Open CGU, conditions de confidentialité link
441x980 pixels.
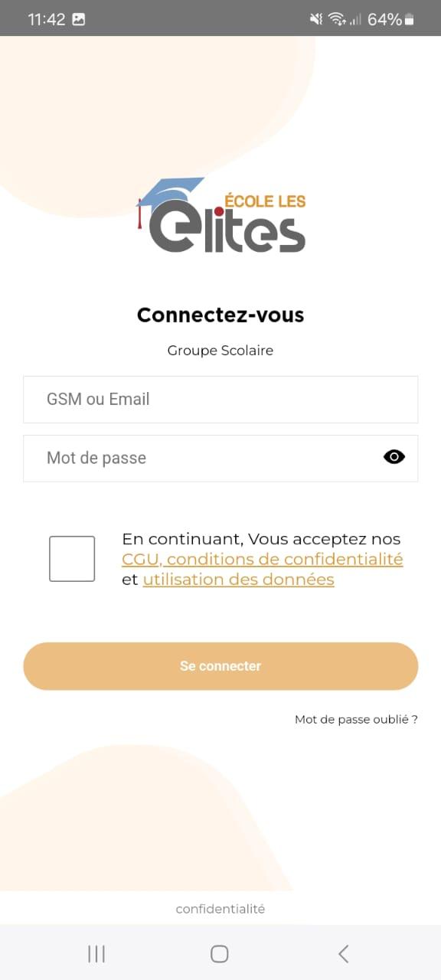(x=263, y=560)
